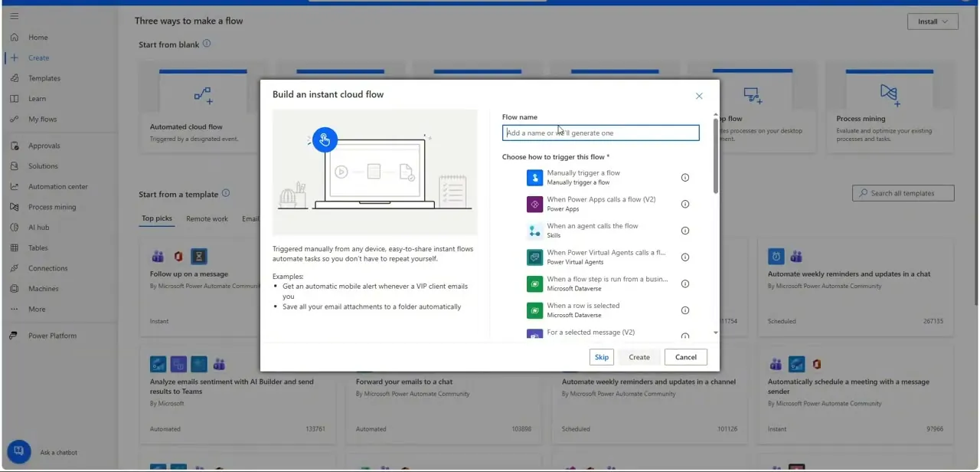Open the Install dropdown
980x472 pixels.
point(933,21)
